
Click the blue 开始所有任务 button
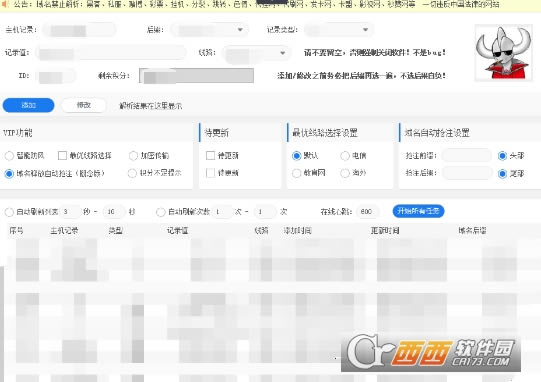coord(418,211)
